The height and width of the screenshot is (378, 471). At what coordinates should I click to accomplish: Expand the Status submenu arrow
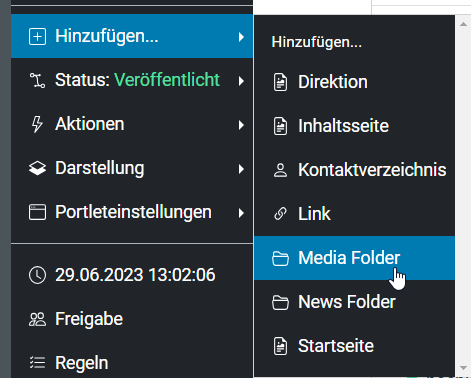pos(241,81)
